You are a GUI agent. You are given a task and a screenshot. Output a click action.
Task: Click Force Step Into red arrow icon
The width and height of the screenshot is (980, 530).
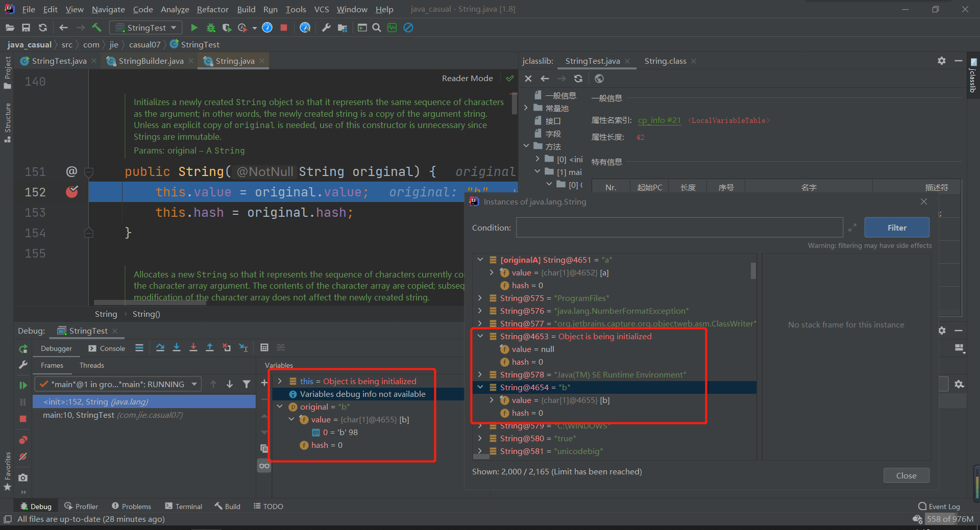[193, 348]
